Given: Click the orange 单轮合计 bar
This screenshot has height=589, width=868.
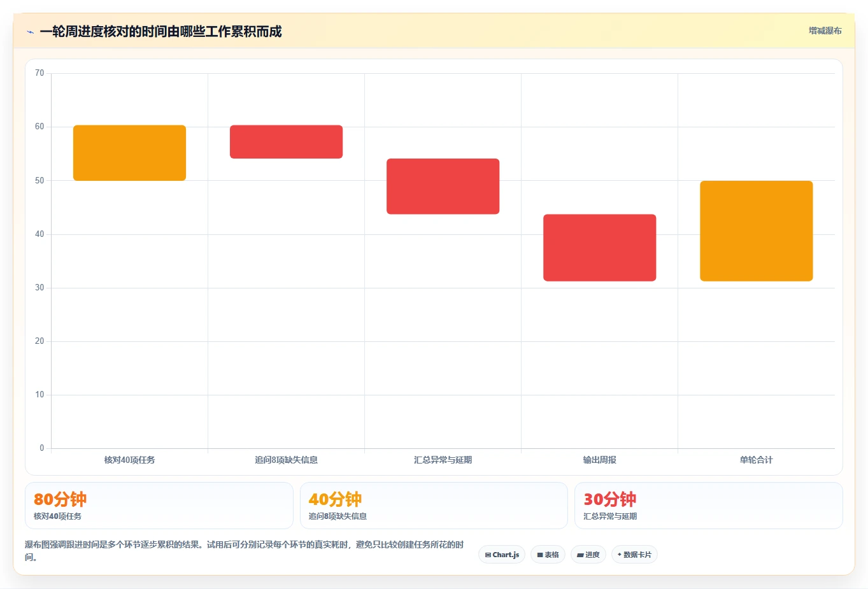Looking at the screenshot, I should [756, 231].
